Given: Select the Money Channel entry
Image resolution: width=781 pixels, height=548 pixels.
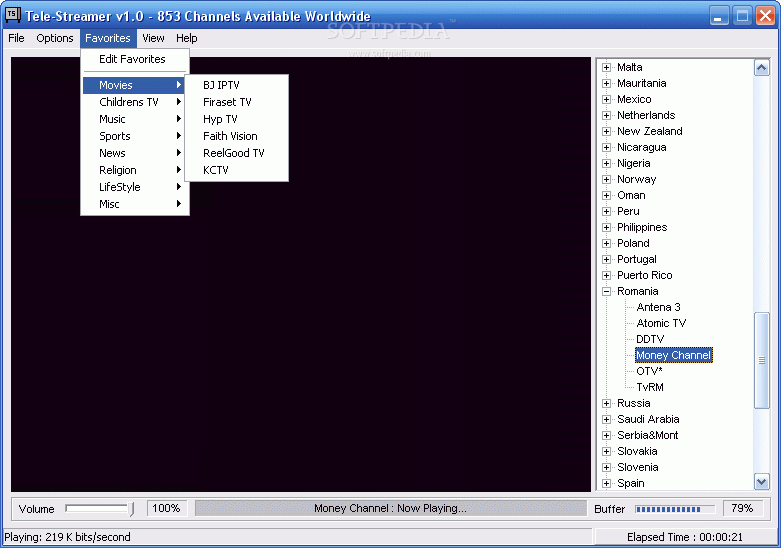Looking at the screenshot, I should click(674, 355).
